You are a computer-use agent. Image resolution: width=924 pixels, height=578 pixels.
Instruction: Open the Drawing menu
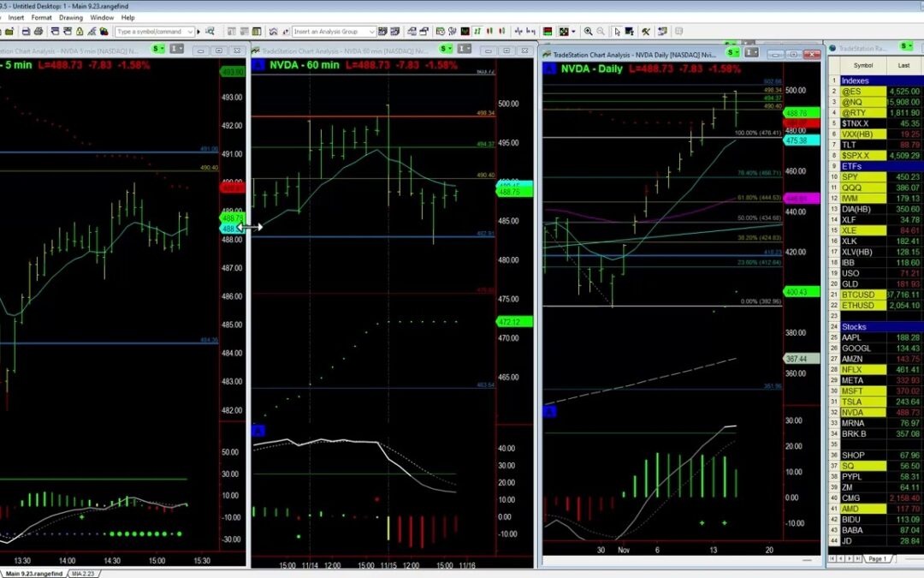(71, 18)
